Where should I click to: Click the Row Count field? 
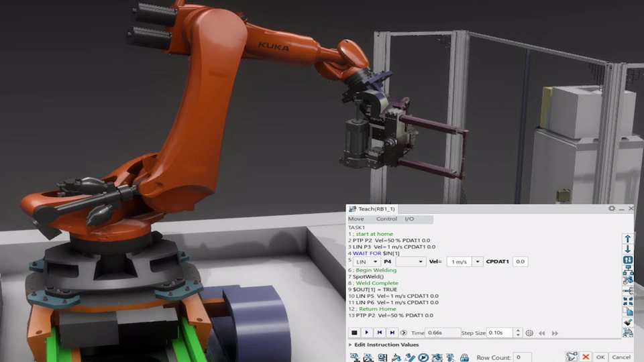coord(522,357)
